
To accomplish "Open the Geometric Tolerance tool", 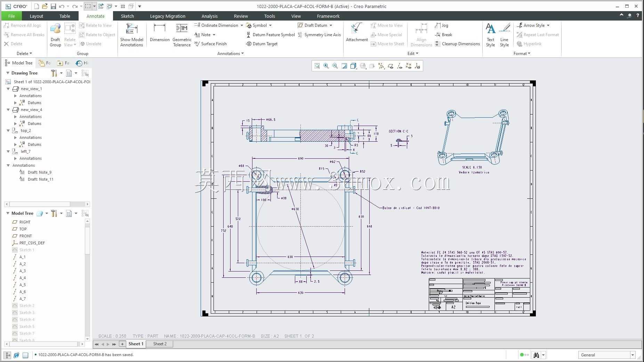I will point(182,35).
